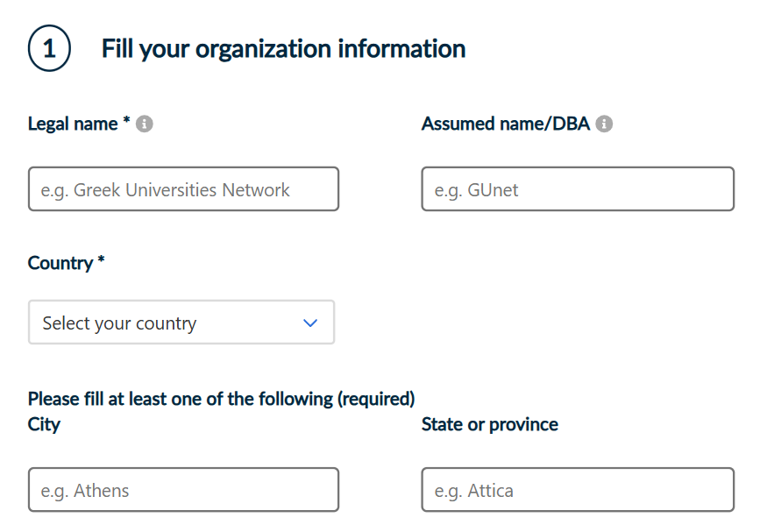
Task: Click the 'Please fill at least one' notice
Action: tap(221, 399)
